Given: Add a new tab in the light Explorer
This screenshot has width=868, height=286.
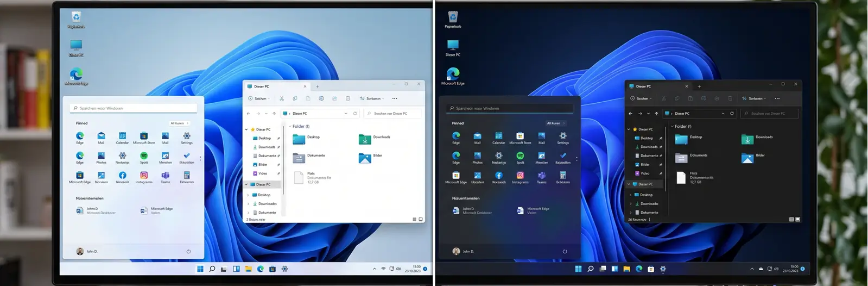Looking at the screenshot, I should coord(318,86).
